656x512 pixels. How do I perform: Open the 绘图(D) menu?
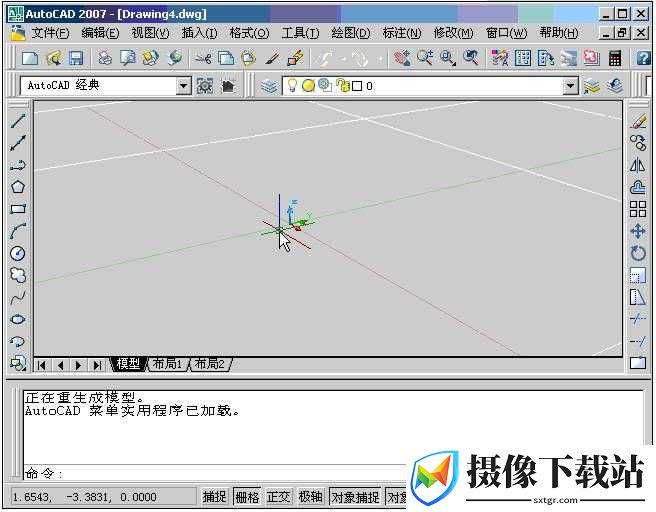tap(351, 33)
